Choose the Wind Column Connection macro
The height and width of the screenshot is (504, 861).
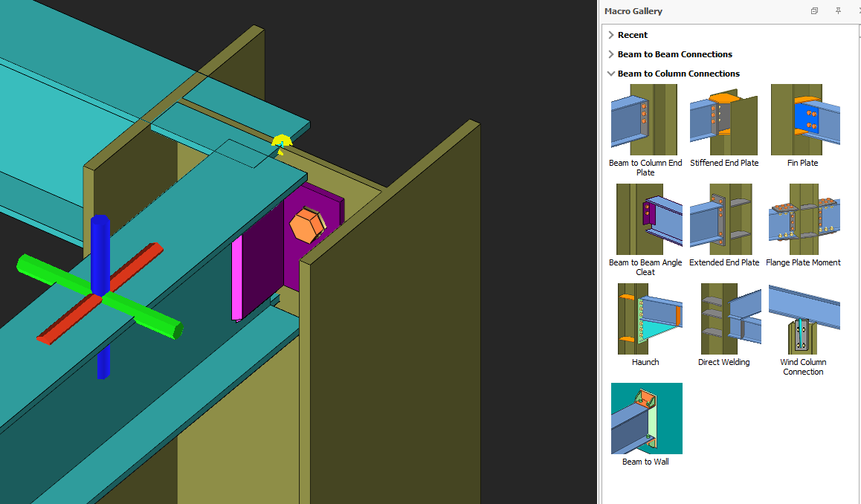(x=804, y=319)
